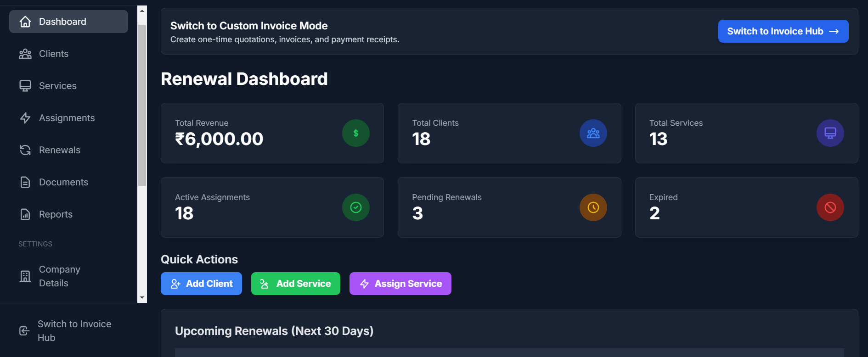Click the Reports chart file icon
The height and width of the screenshot is (357, 868).
point(25,214)
